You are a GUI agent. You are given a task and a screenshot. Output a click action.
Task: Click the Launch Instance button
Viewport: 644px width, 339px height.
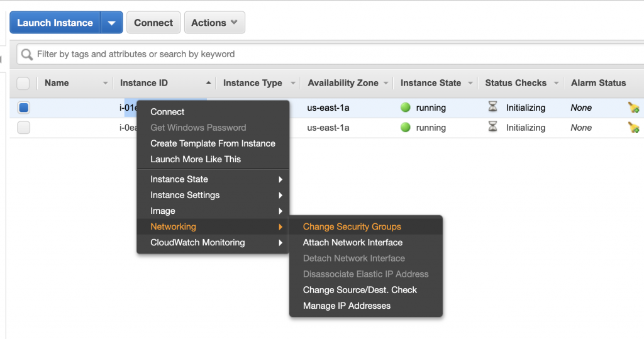(55, 23)
